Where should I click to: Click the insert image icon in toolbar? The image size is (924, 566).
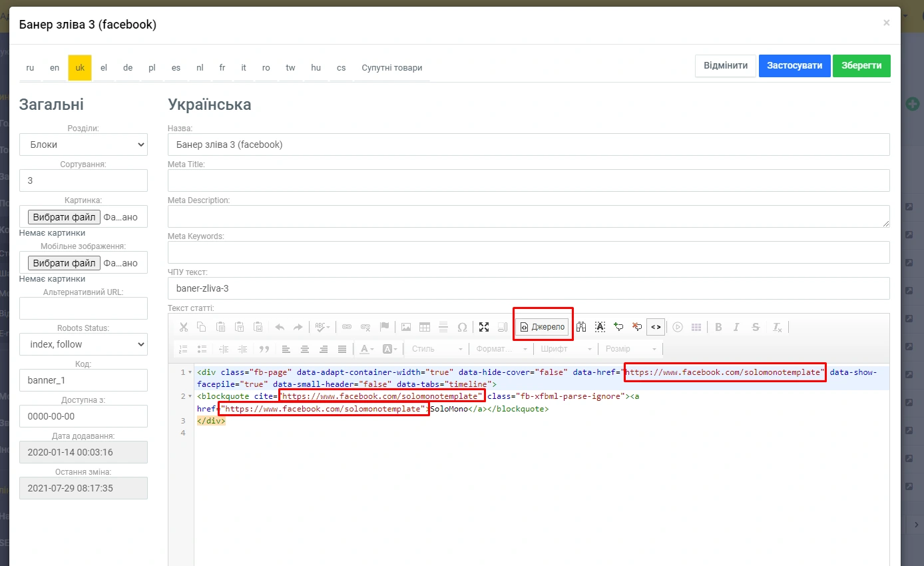[405, 327]
